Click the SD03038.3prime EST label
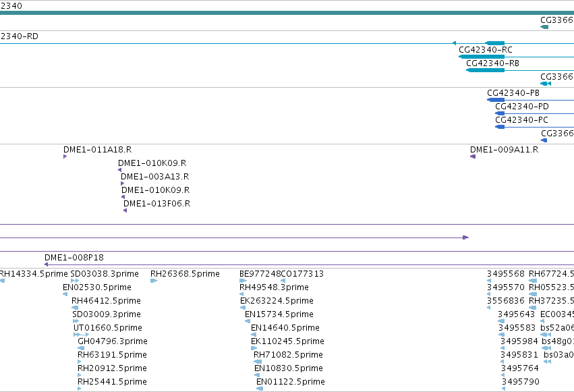 point(105,274)
